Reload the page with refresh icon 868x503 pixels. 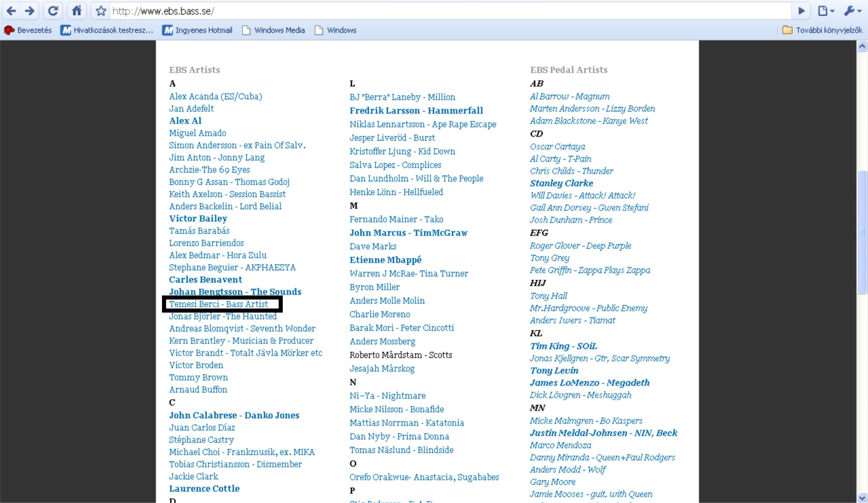[53, 11]
